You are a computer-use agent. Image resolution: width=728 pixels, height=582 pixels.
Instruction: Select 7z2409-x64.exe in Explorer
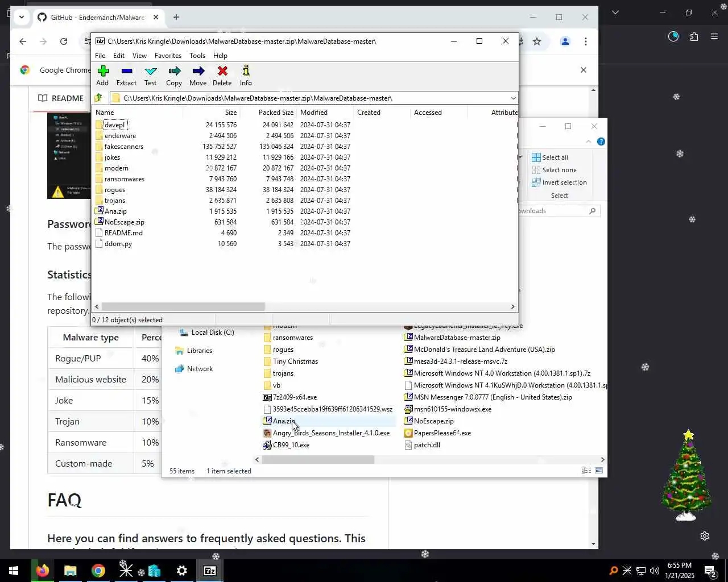point(290,397)
